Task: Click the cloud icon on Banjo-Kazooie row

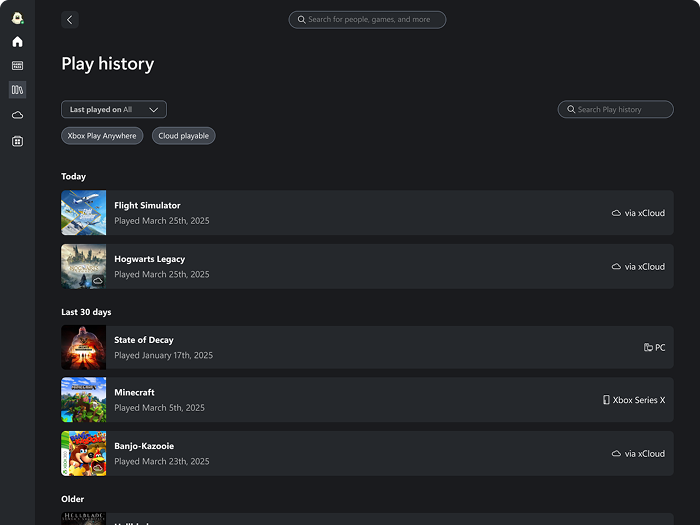Action: 616,454
